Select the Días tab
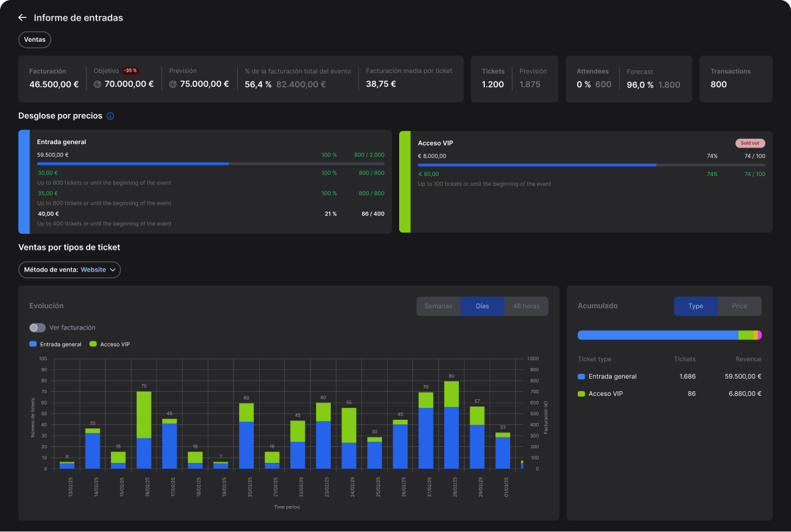791x532 pixels. pos(482,306)
